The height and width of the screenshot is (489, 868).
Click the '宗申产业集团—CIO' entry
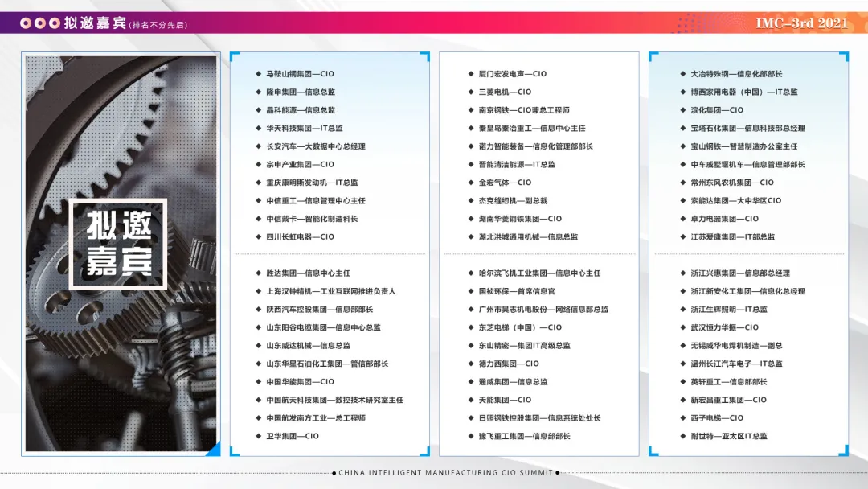[300, 165]
